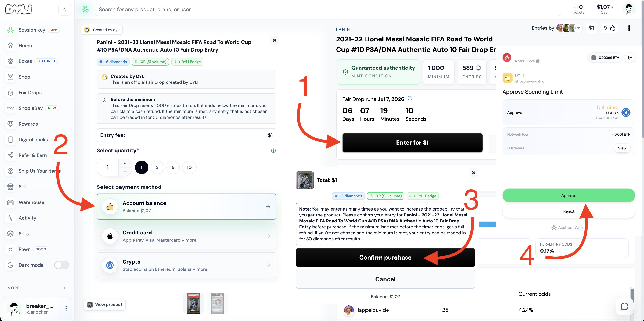Click the Ship Us Your Items box icon
The height and width of the screenshot is (321, 644).
pyautogui.click(x=10, y=171)
